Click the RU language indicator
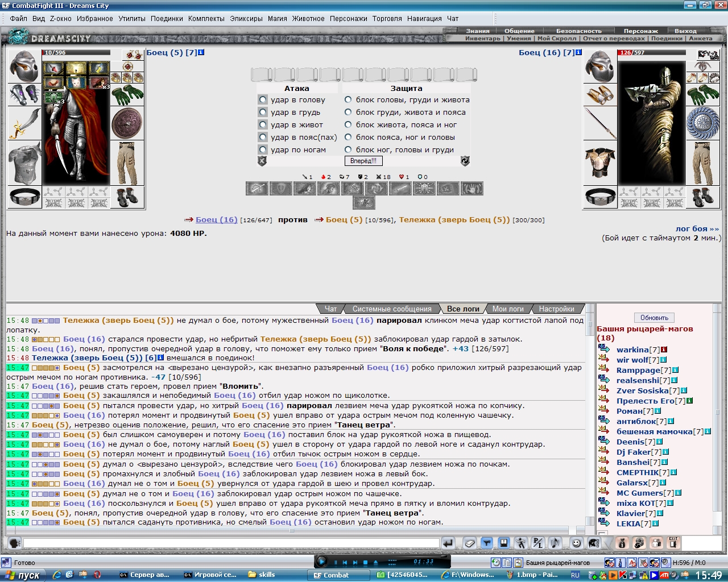Image resolution: width=728 pixels, height=582 pixels. (575, 575)
